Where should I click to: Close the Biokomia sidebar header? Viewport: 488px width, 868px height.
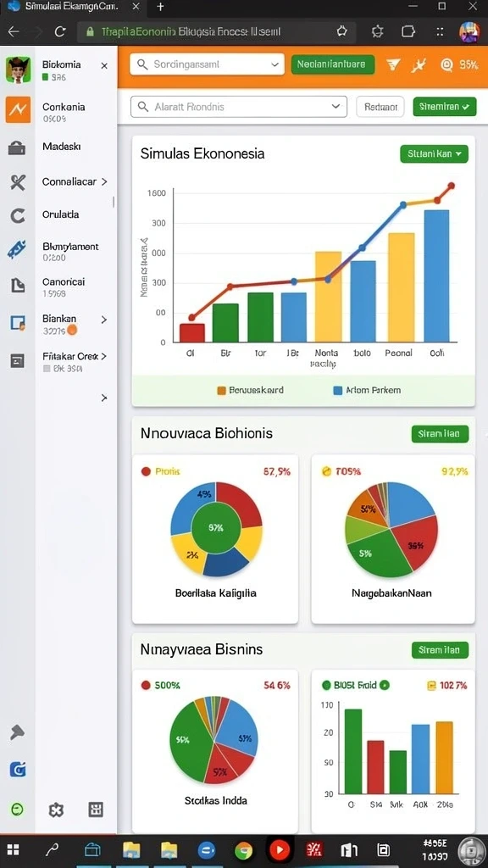[104, 66]
